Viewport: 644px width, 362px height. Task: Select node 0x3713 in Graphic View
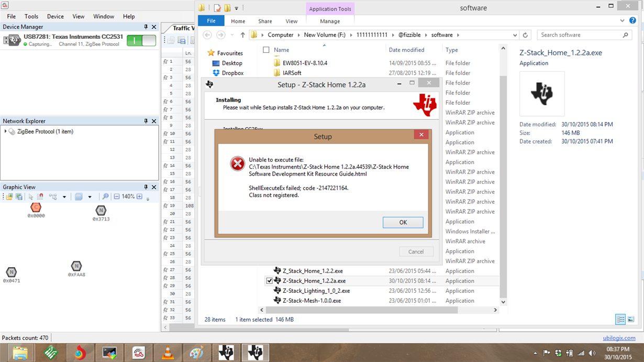click(x=101, y=211)
